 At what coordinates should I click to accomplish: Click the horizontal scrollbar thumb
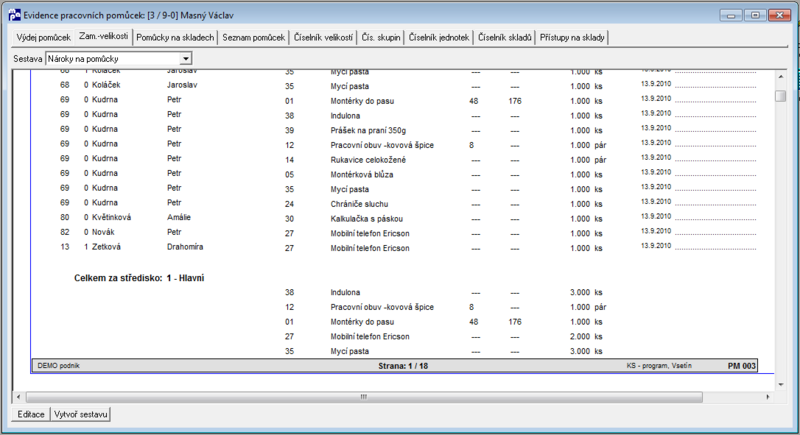click(x=364, y=397)
